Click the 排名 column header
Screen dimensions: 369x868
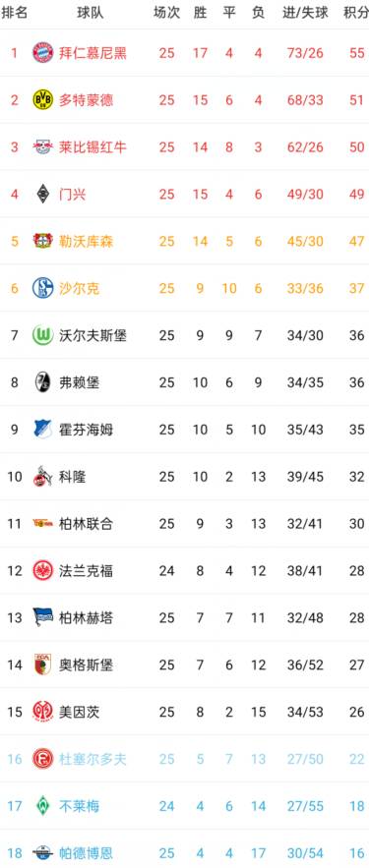14,13
